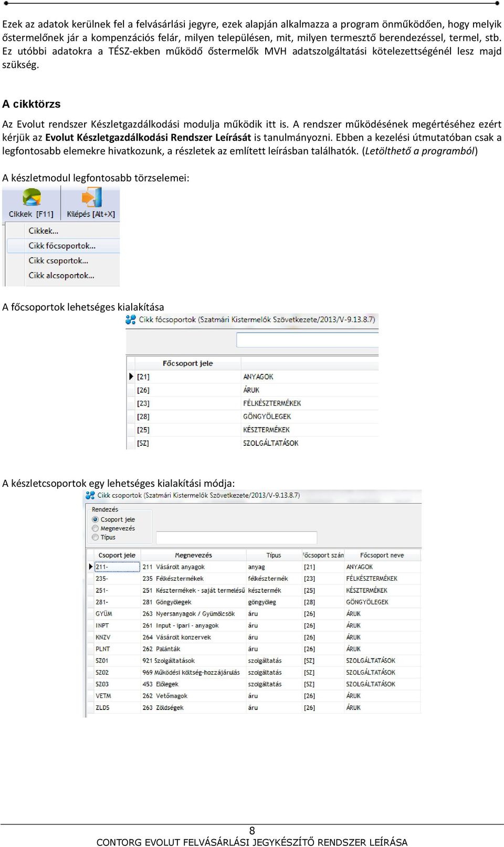Click 'Működési költség-hozzájárulás' name cell
Screen dimensions: 504x847
tap(193, 673)
